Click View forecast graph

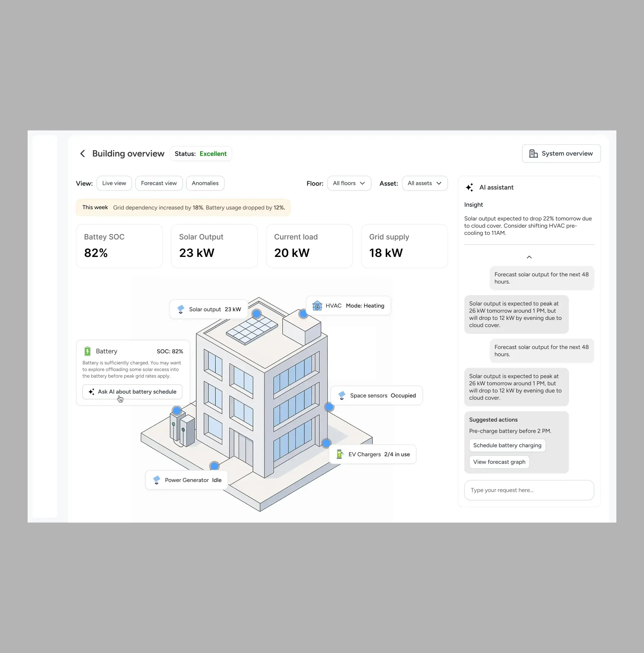499,462
